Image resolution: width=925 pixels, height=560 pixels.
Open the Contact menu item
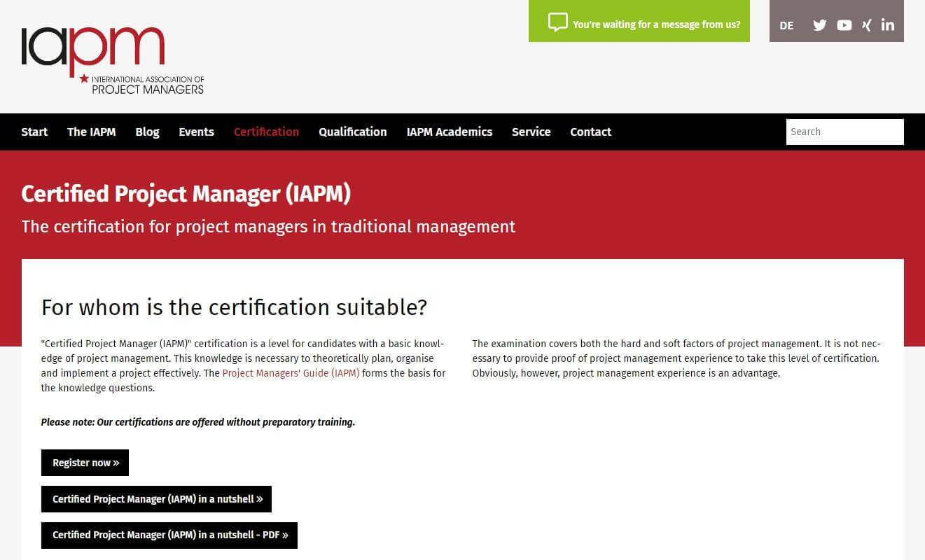pos(590,132)
